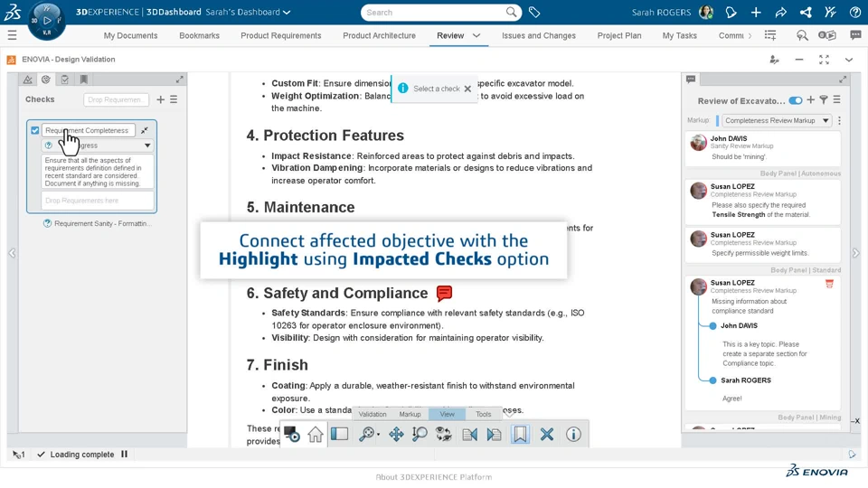Select the vertical zoom magnifier tool

[x=420, y=435]
